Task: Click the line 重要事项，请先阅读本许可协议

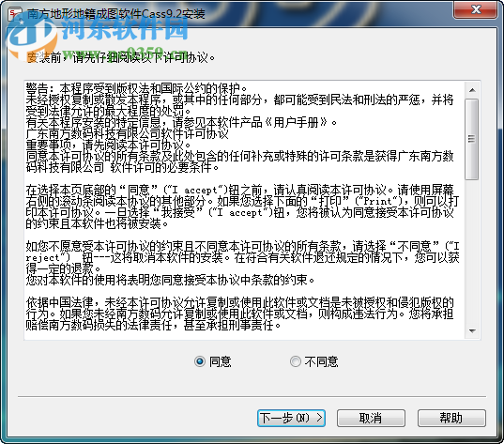Action: point(109,145)
